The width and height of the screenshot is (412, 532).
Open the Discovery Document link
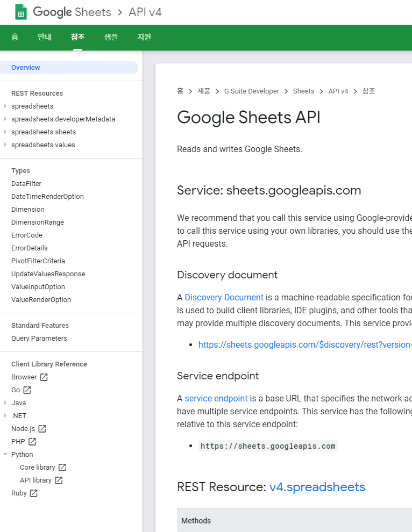coord(224,298)
